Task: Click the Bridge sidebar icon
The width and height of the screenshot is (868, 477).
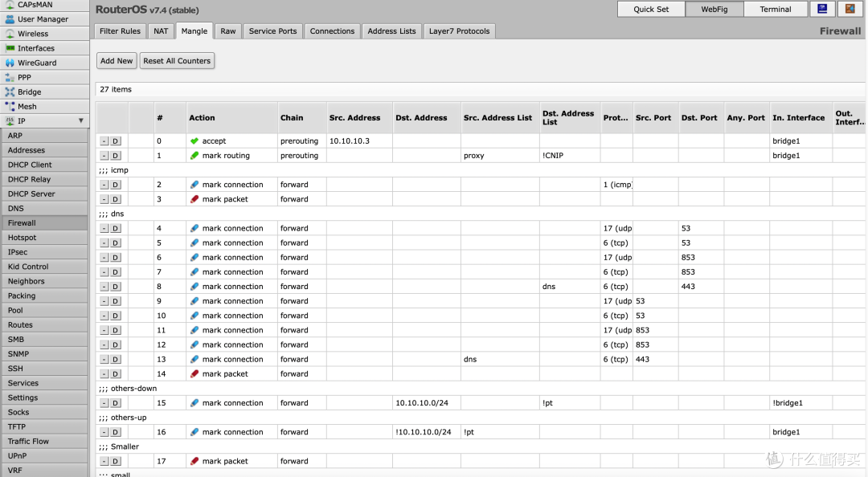Action: click(x=10, y=92)
